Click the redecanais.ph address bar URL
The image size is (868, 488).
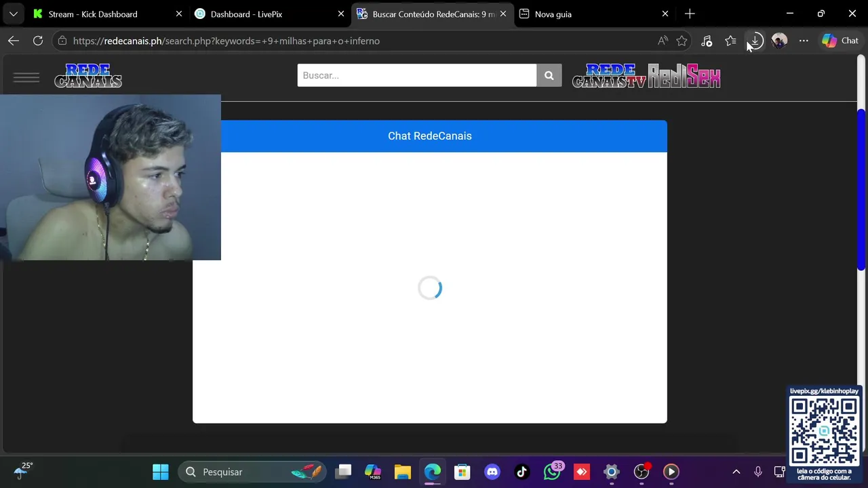[x=226, y=41]
